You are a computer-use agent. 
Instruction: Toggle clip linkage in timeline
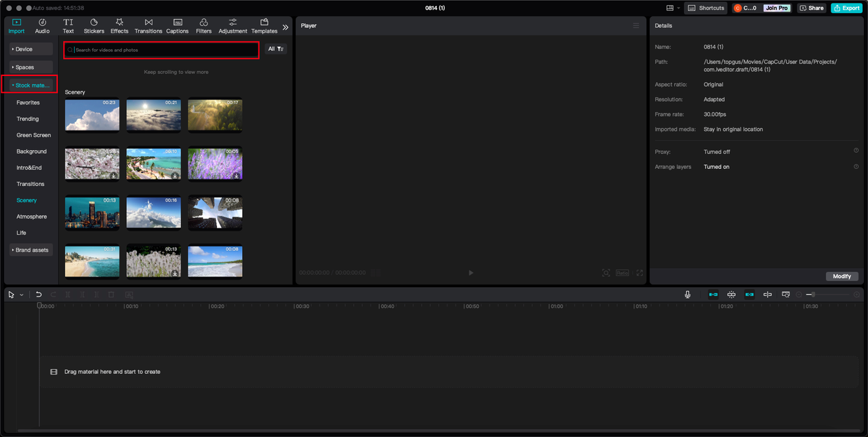point(749,294)
